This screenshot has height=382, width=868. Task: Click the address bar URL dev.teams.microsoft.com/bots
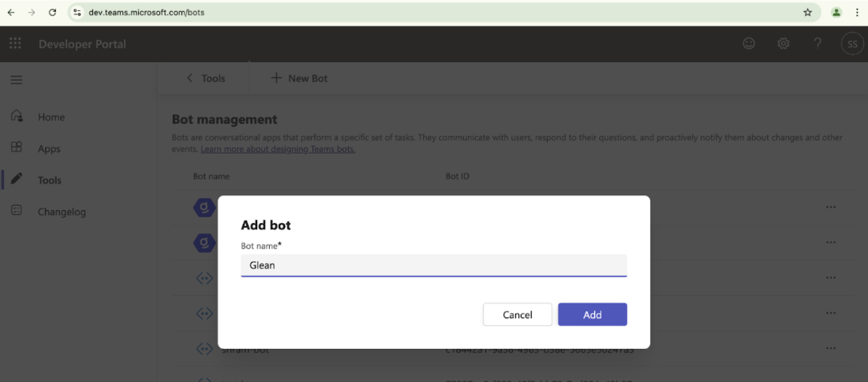coord(146,12)
